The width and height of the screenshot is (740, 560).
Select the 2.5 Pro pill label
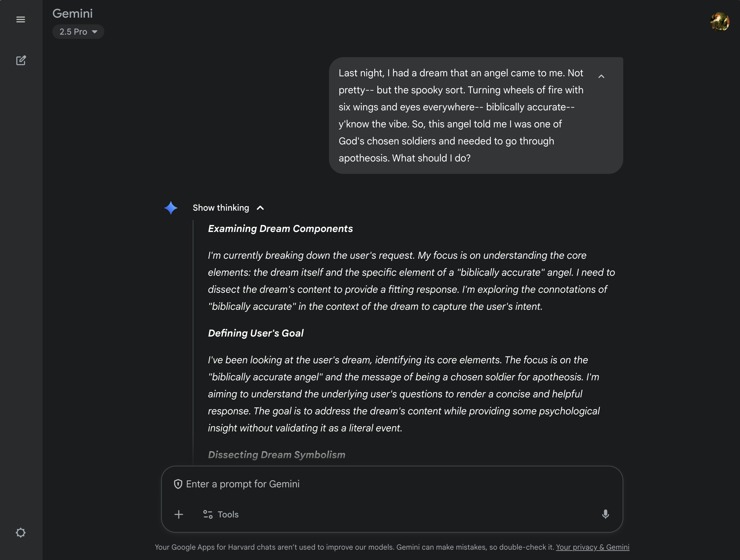point(73,31)
